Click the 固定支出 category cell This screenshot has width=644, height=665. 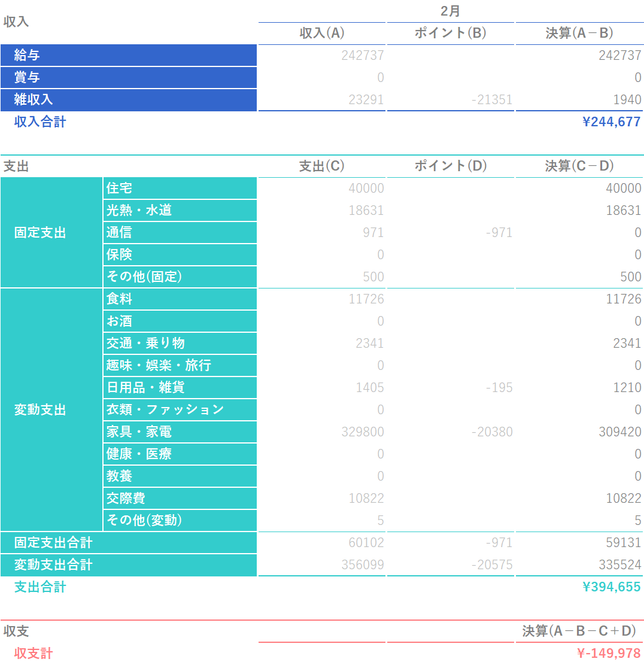(x=40, y=233)
